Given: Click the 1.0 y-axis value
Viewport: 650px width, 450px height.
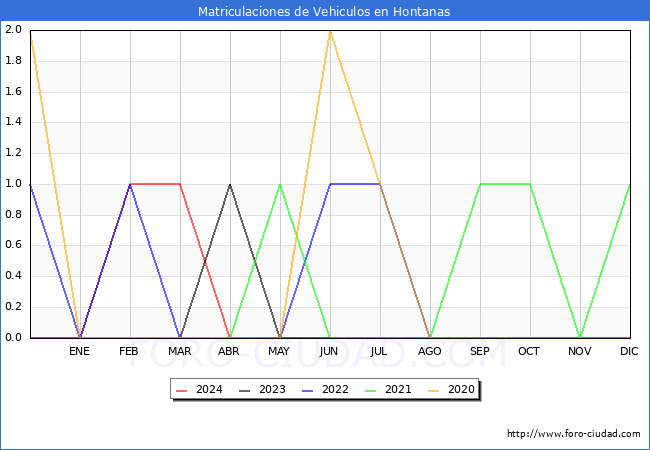Looking at the screenshot, I should (x=13, y=184).
